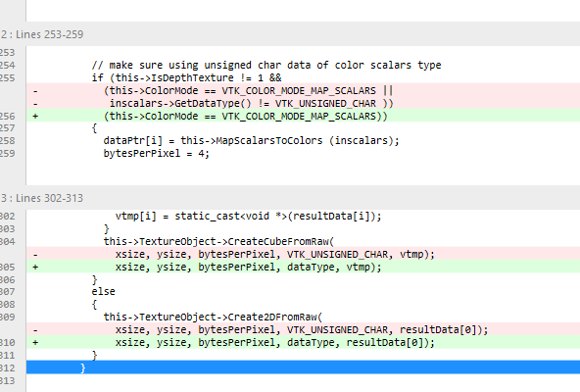Click the plus marker on line 256
Image resolution: width=580 pixels, height=392 pixels.
pos(35,117)
